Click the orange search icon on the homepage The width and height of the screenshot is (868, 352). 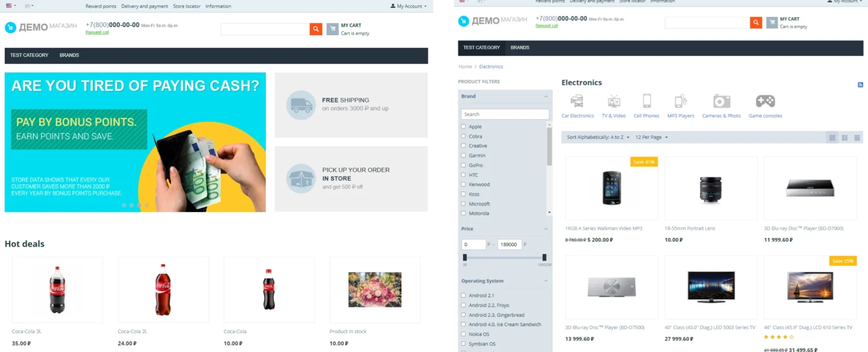pyautogui.click(x=315, y=29)
